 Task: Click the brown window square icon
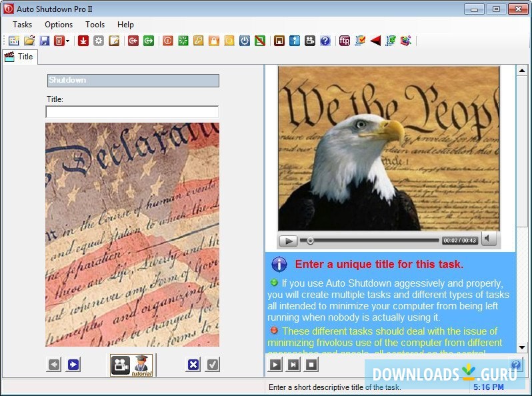[279, 41]
